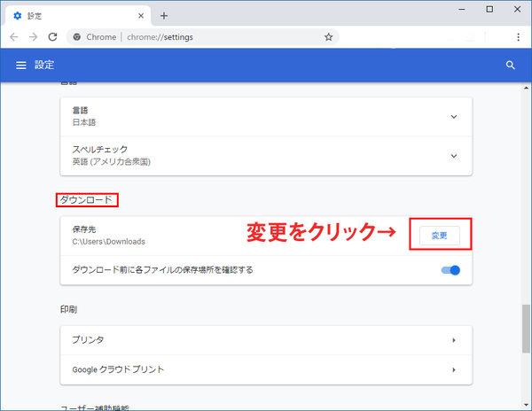Open a new tab with plus button
Viewport: 532px width, 411px height.
pos(164,15)
